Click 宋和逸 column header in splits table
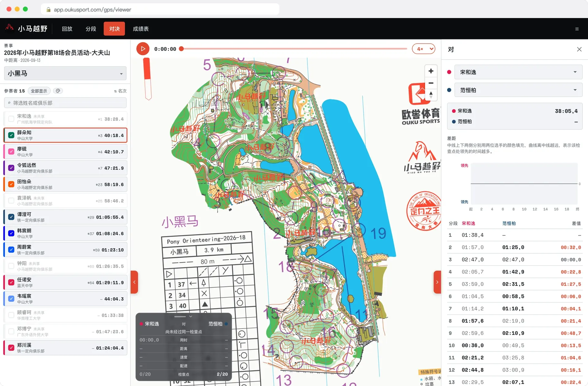 pyautogui.click(x=469, y=224)
